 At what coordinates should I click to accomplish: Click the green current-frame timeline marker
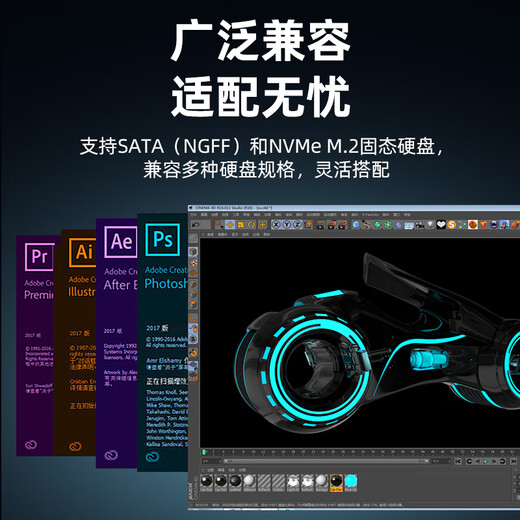204,452
